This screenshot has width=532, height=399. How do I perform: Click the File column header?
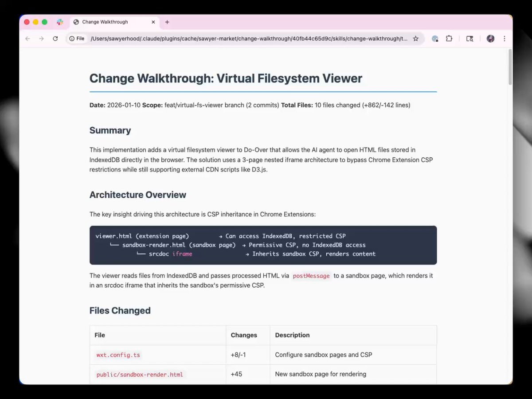point(158,335)
